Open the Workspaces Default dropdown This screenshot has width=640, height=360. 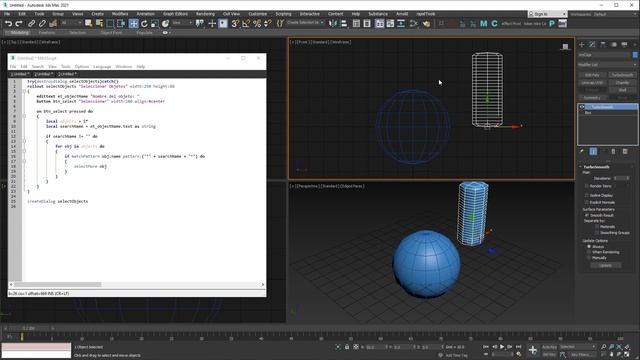click(604, 14)
